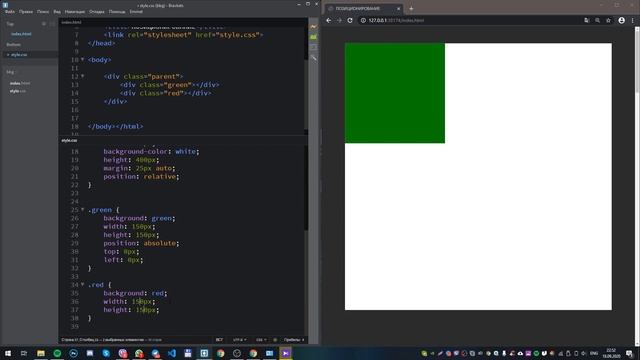Click 'relative' value on line 21

pyautogui.click(x=160, y=176)
